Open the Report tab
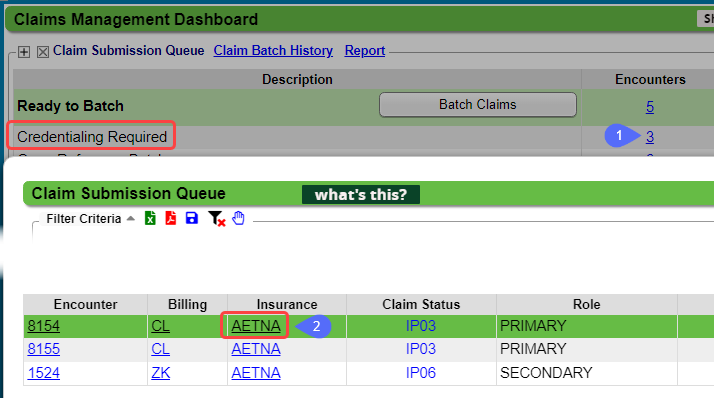Viewport: 714px width, 398px height. point(365,51)
